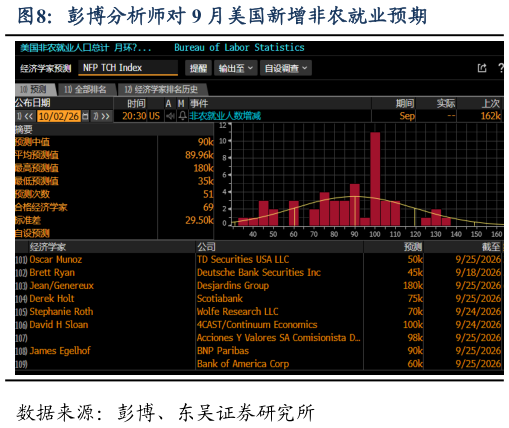Select economist Brett Ryan
Image resolution: width=509 pixels, height=428 pixels.
pos(52,273)
